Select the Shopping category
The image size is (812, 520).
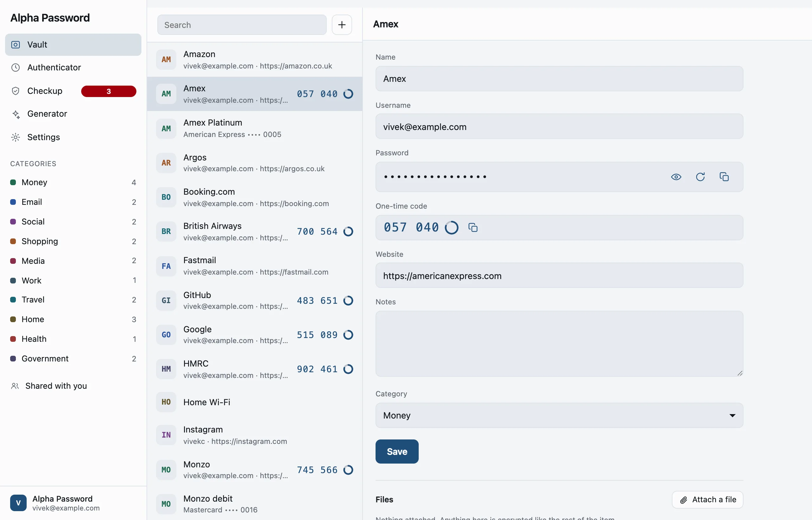pos(73,241)
